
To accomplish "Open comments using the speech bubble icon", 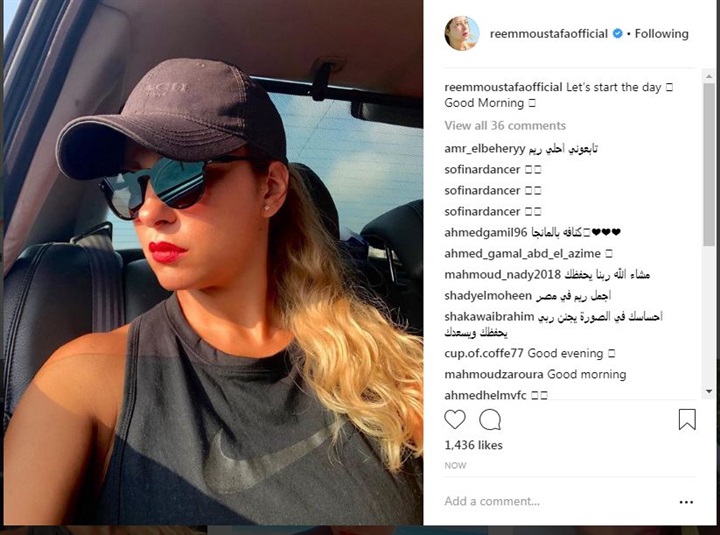I will 490,419.
